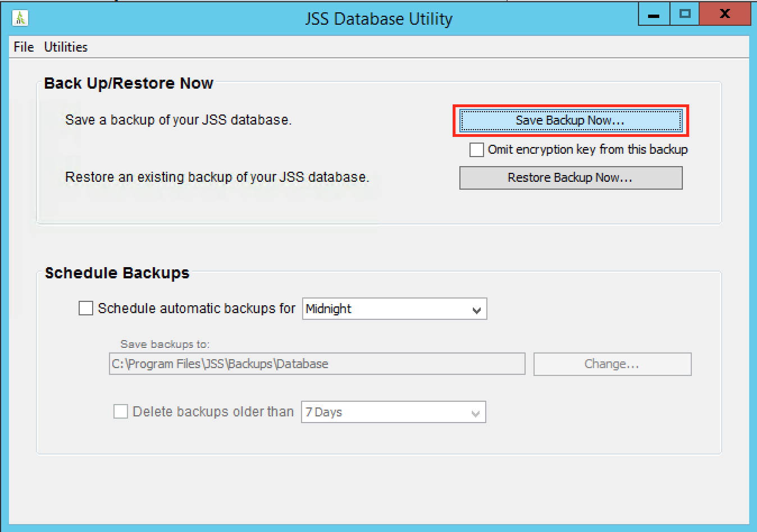
Task: Close the JSS Database Utility window
Action: (x=724, y=15)
